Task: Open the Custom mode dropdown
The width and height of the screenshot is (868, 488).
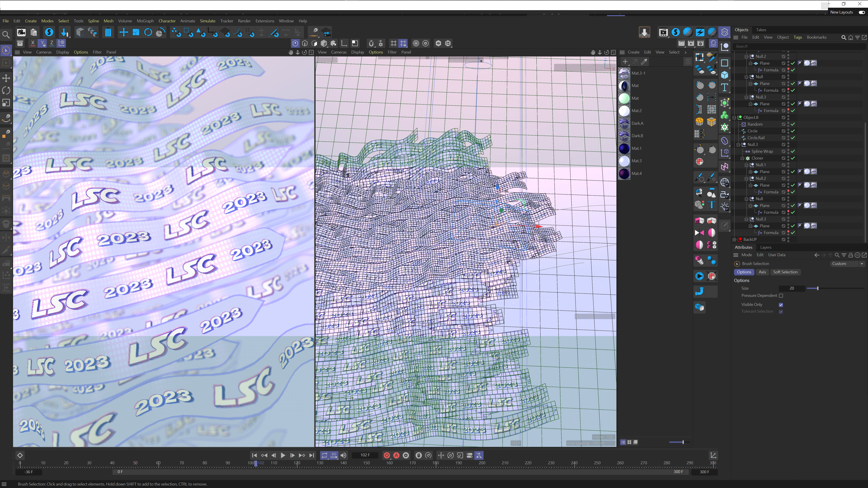Action: [847, 264]
